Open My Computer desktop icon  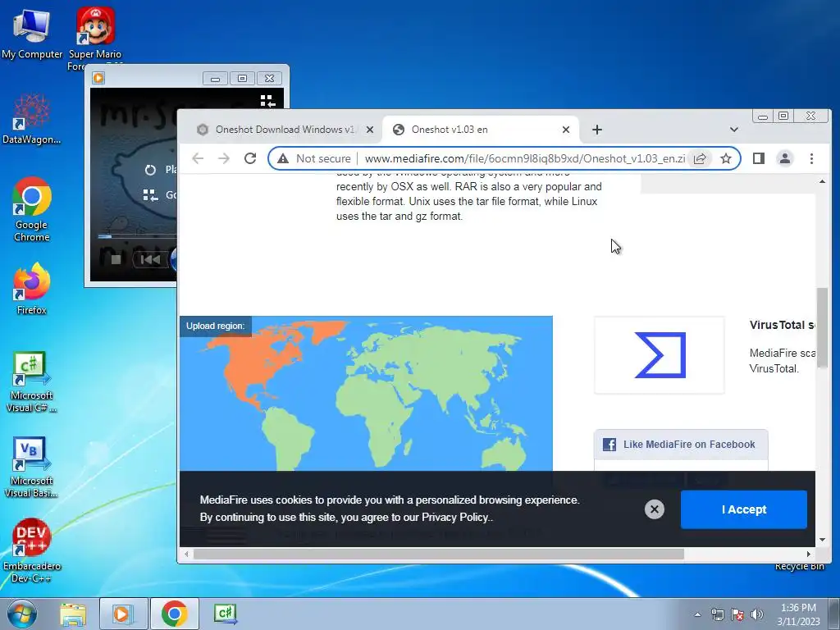(x=31, y=32)
